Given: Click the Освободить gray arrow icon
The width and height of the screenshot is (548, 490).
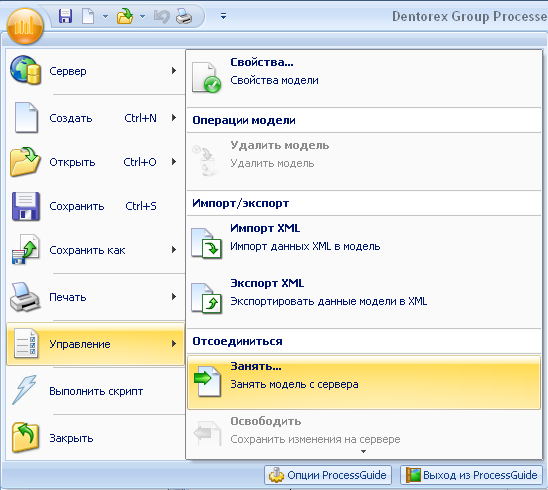Looking at the screenshot, I should [207, 433].
